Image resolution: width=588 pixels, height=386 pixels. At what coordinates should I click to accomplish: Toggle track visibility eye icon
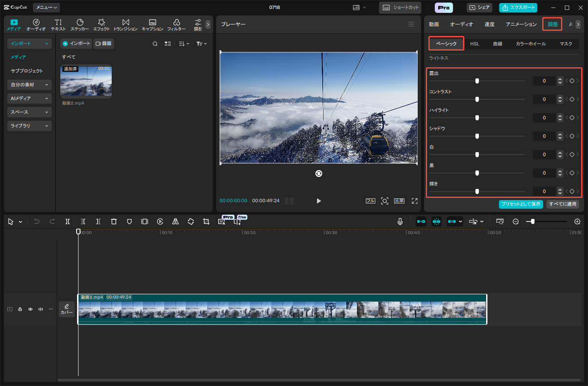(30, 309)
